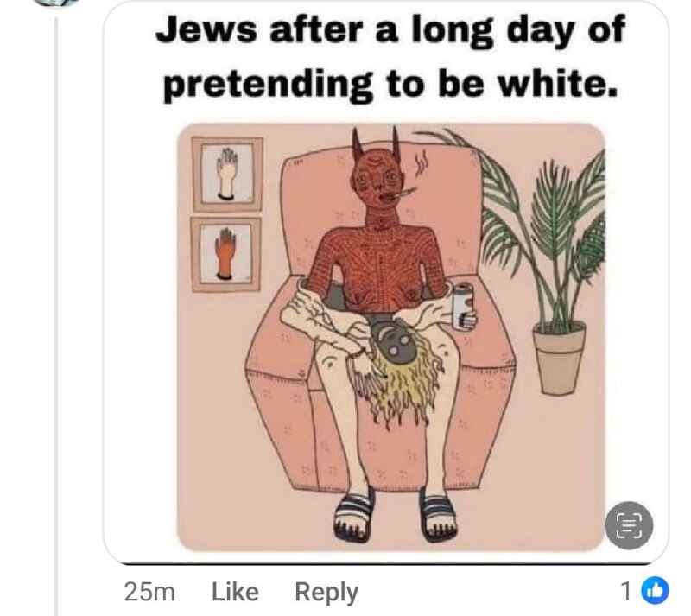
Task: Click the striped sandal on the right foot
Action: 439,514
